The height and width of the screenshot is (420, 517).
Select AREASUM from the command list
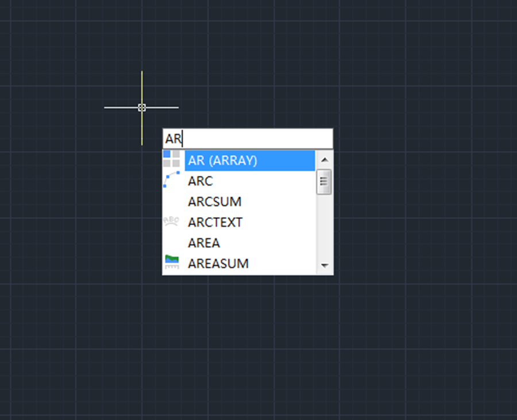(218, 264)
